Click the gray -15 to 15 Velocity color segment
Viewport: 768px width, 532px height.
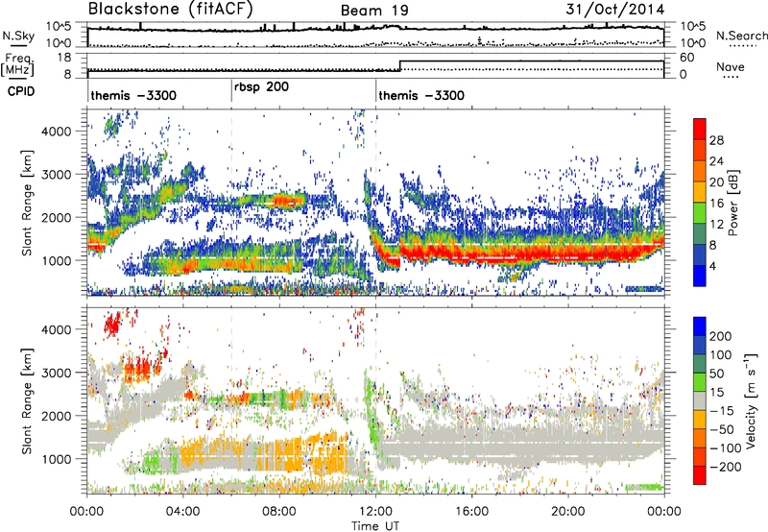pyautogui.click(x=700, y=400)
